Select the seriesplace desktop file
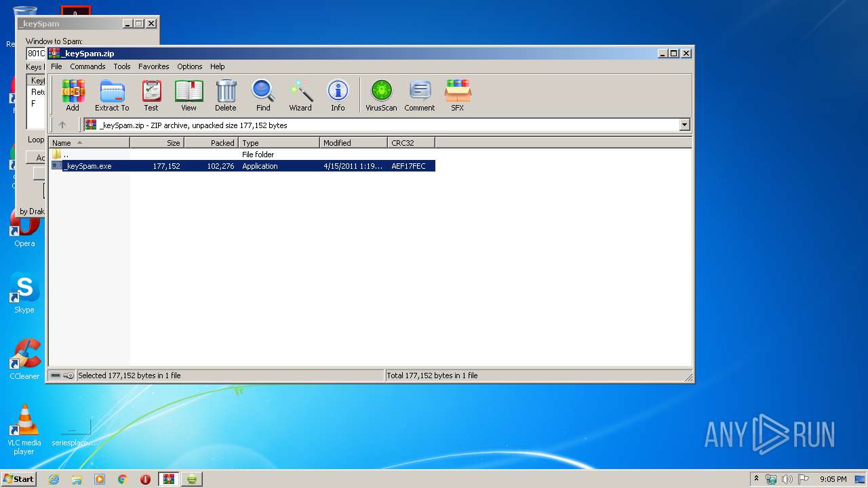This screenshot has height=488, width=868. click(75, 430)
